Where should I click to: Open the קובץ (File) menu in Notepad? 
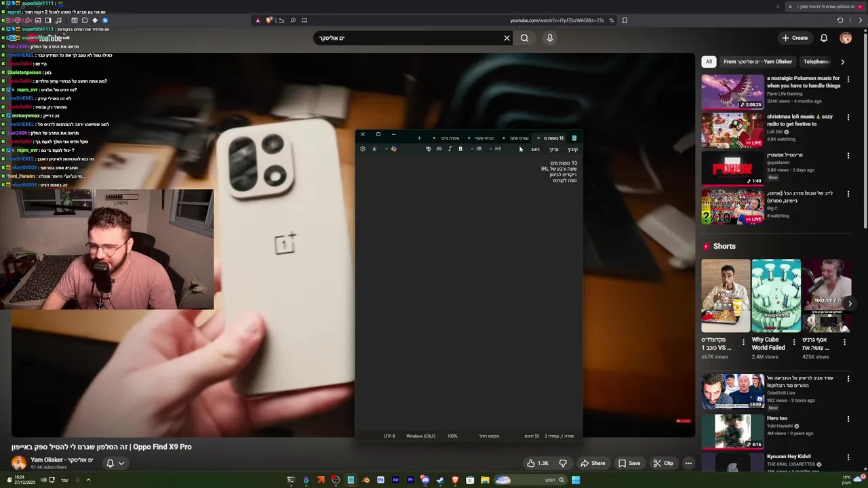coord(573,149)
